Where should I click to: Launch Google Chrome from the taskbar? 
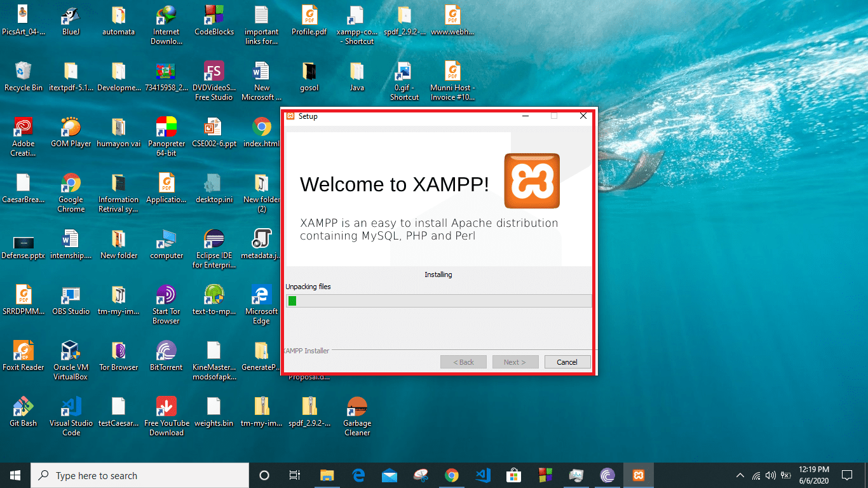[451, 475]
